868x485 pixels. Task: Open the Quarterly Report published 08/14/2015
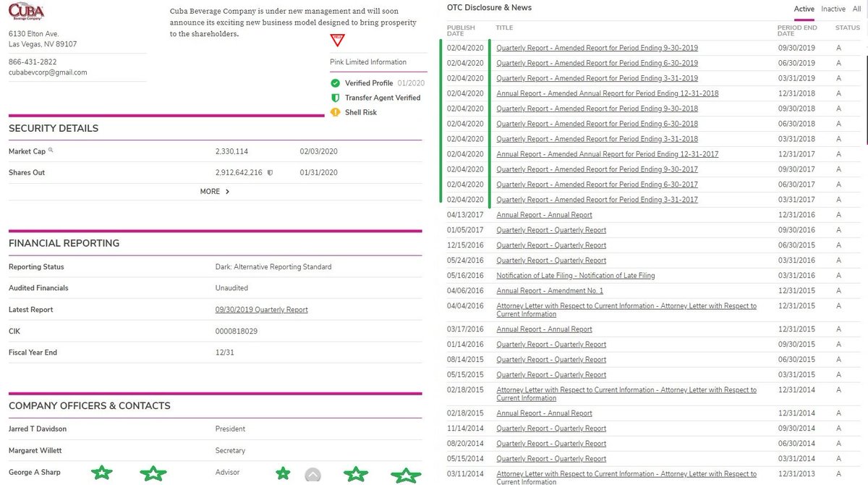(x=551, y=360)
